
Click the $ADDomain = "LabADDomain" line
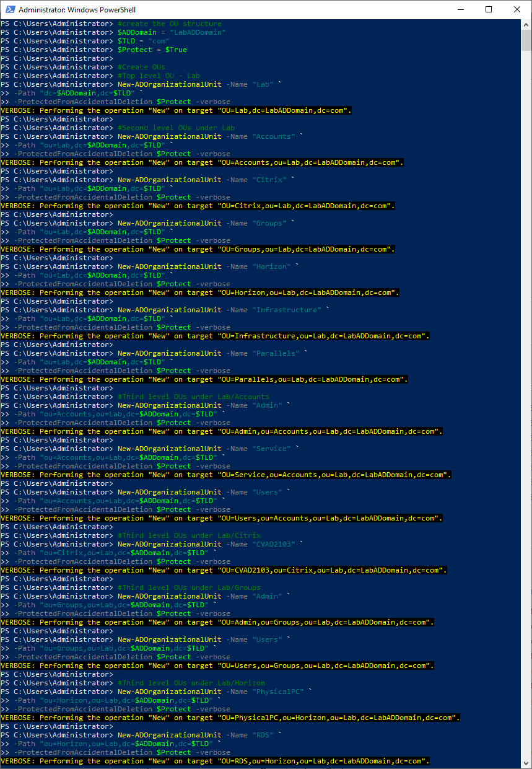pos(172,32)
